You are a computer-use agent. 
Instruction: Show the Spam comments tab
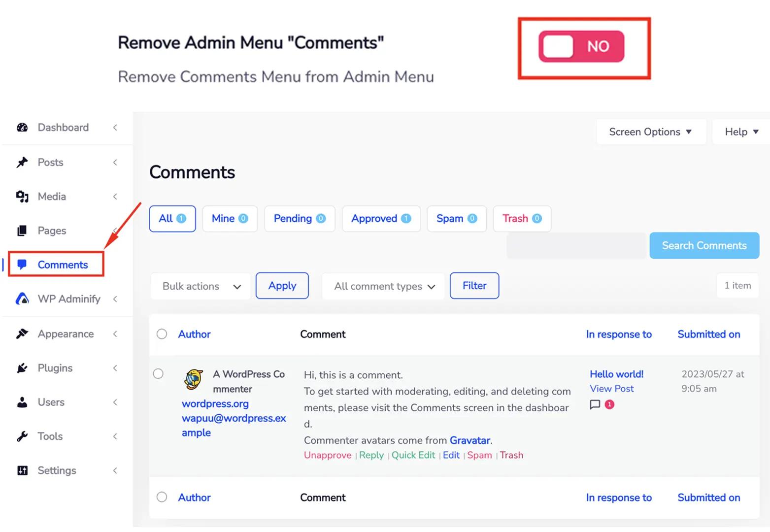point(457,219)
